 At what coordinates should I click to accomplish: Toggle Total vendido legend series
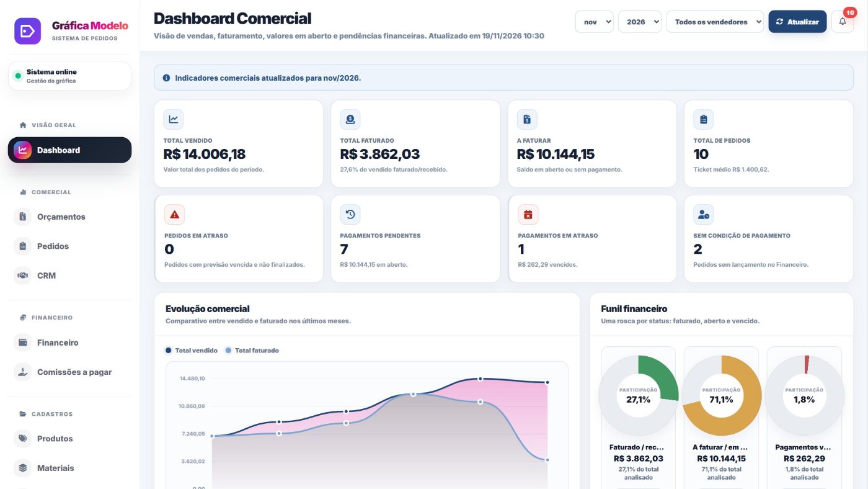pyautogui.click(x=192, y=351)
